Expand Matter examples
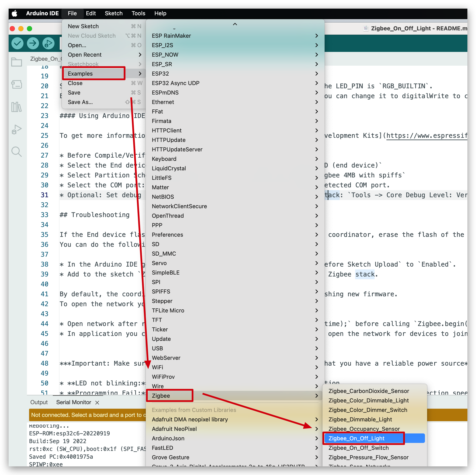The image size is (476, 475). [x=235, y=187]
